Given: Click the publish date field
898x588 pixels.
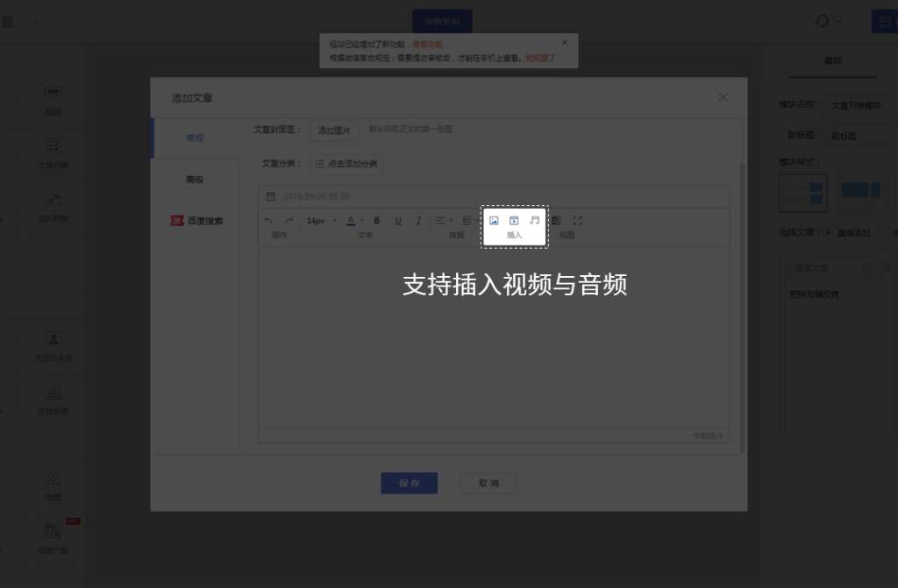Looking at the screenshot, I should 494,196.
